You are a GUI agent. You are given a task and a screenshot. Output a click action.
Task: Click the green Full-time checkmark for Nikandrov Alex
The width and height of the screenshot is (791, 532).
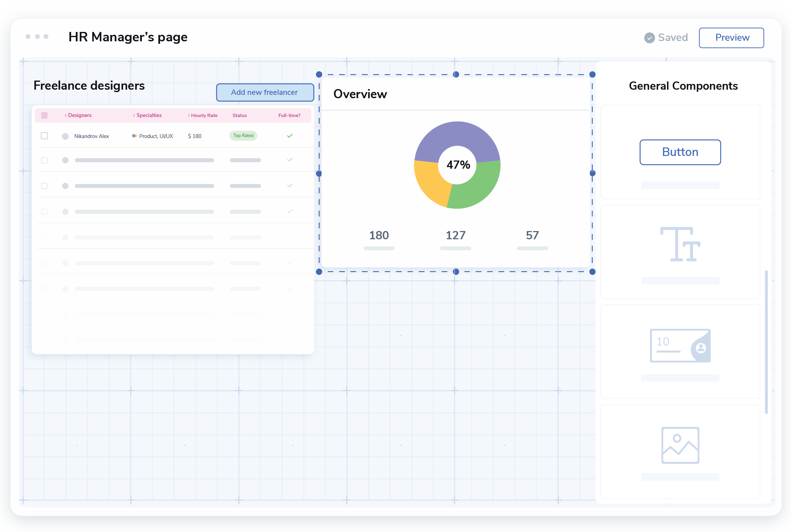(290, 136)
